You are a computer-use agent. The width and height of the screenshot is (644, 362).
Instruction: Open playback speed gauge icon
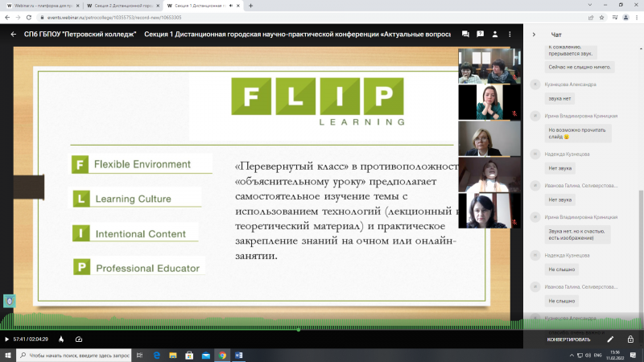pos(79,339)
